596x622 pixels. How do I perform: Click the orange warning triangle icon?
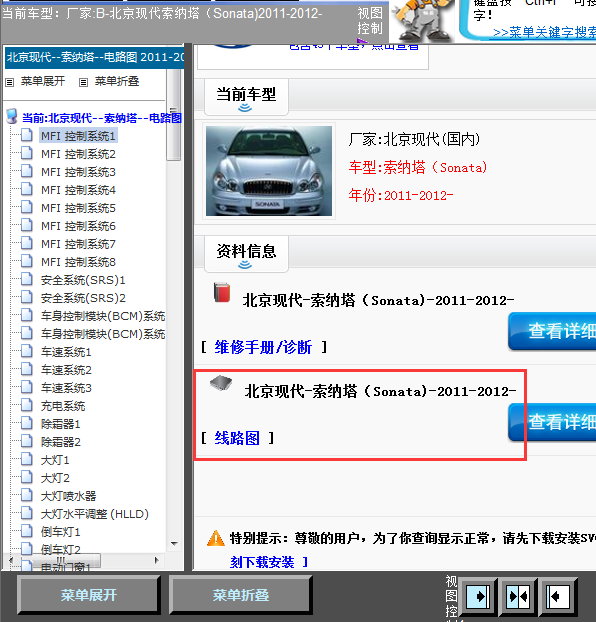[x=216, y=538]
